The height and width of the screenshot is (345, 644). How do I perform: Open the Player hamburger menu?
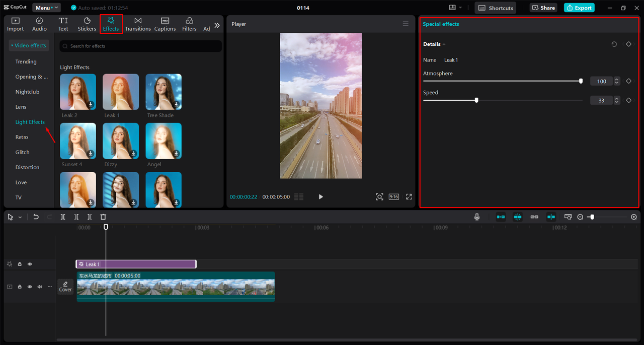pos(406,24)
